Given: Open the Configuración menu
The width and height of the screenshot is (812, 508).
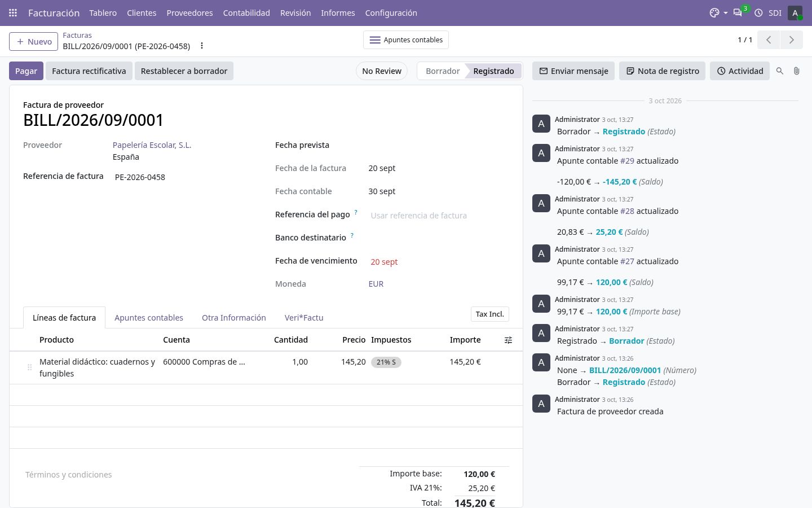Looking at the screenshot, I should tap(391, 12).
